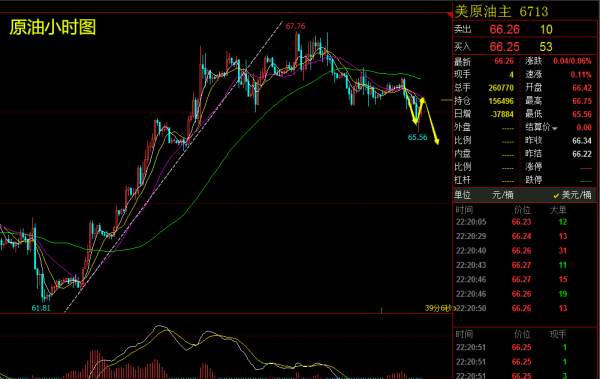Image resolution: width=600 pixels, height=379 pixels.
Task: Click the 速涨 value 0.11%
Action: click(581, 75)
